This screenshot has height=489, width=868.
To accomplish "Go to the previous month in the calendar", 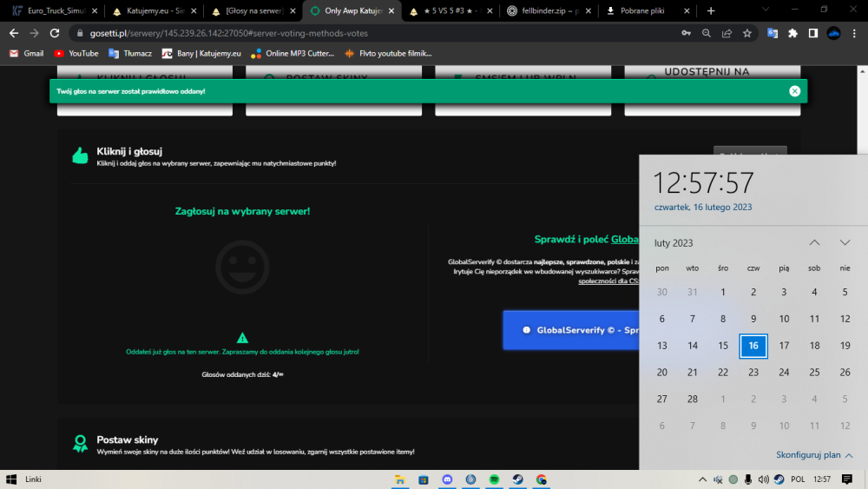I will 814,242.
